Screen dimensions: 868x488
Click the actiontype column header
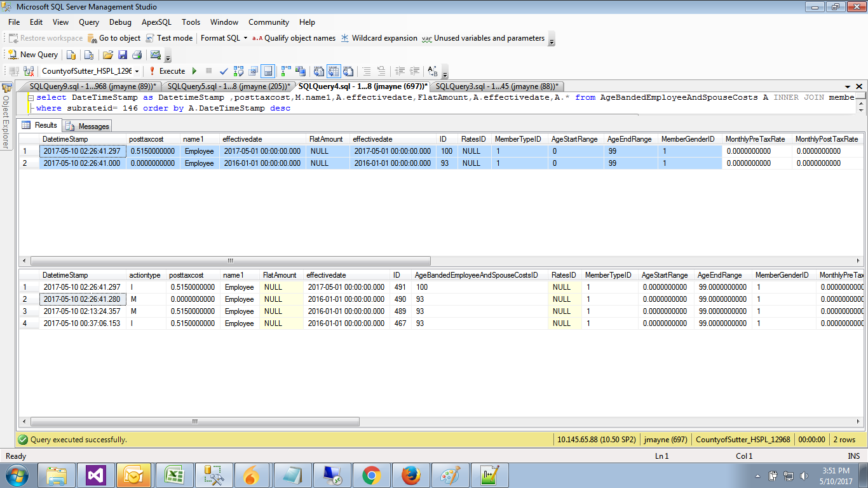tap(147, 275)
